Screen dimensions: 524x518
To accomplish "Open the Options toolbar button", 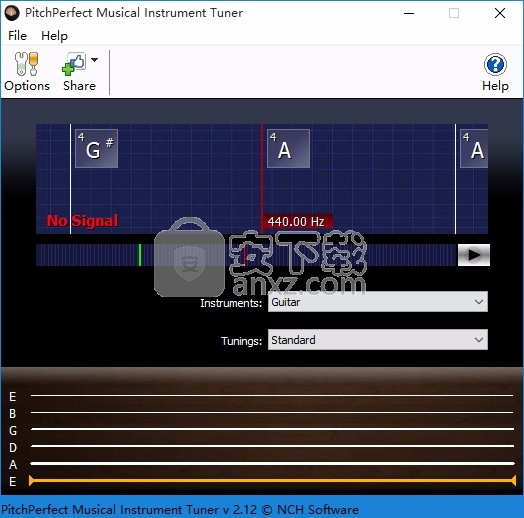I will click(x=27, y=72).
